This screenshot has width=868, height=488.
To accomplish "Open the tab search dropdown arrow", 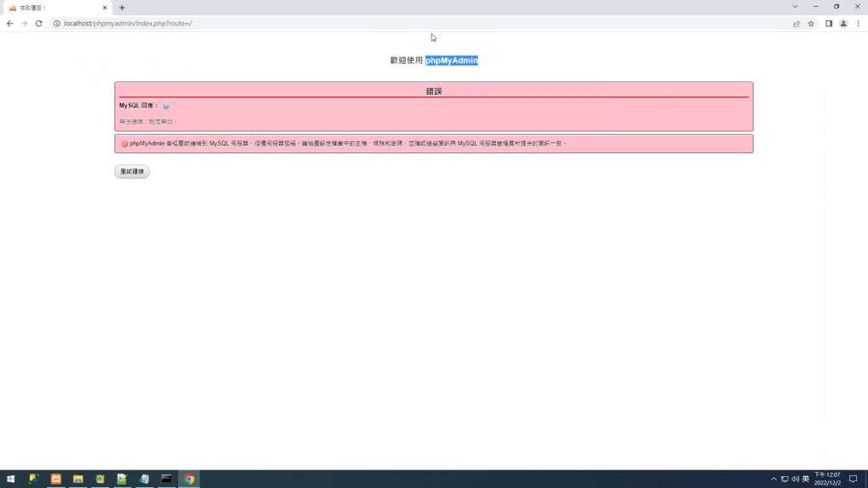I will [x=795, y=7].
